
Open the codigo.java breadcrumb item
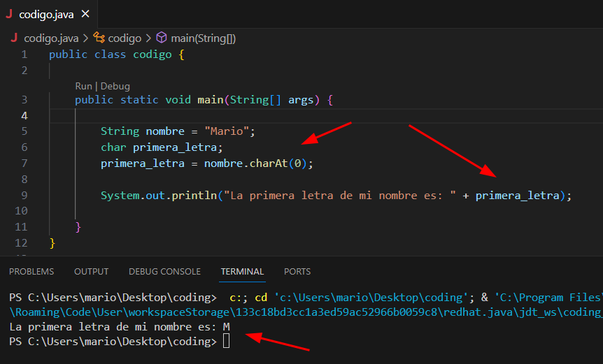click(51, 38)
